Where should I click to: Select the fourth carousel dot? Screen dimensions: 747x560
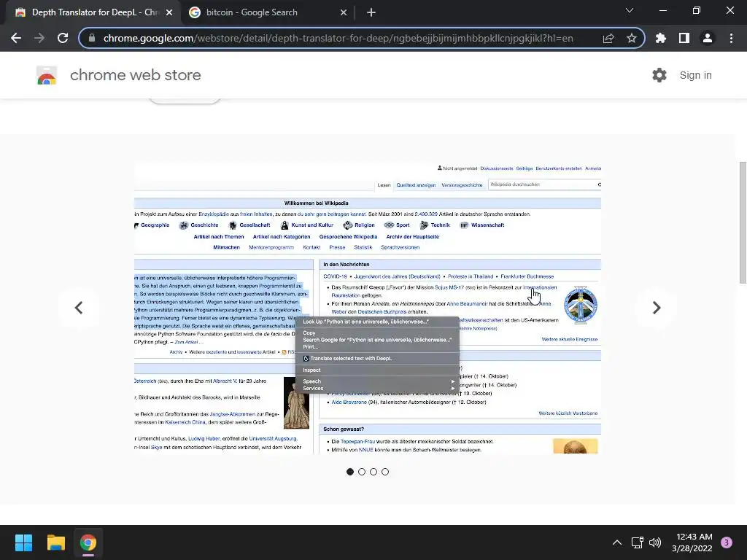[x=385, y=472]
